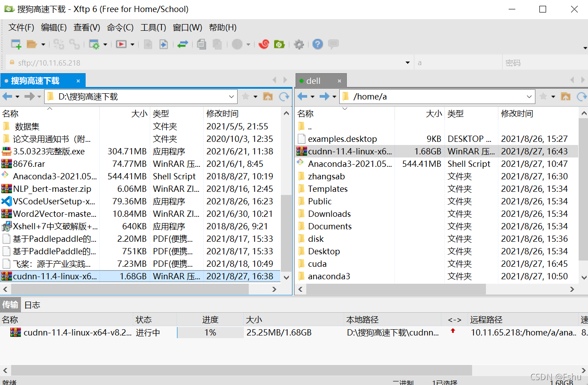Click the local pane bookmark star

pos(245,96)
